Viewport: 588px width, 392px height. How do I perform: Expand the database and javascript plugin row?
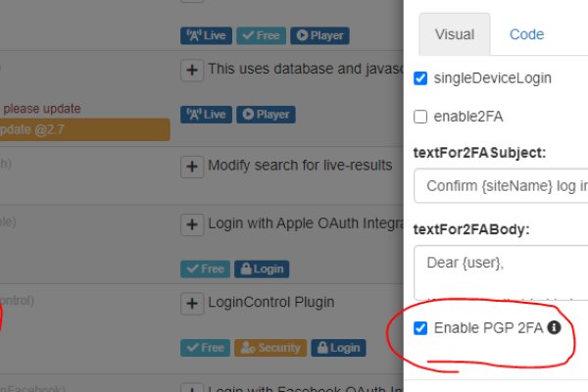coord(192,70)
